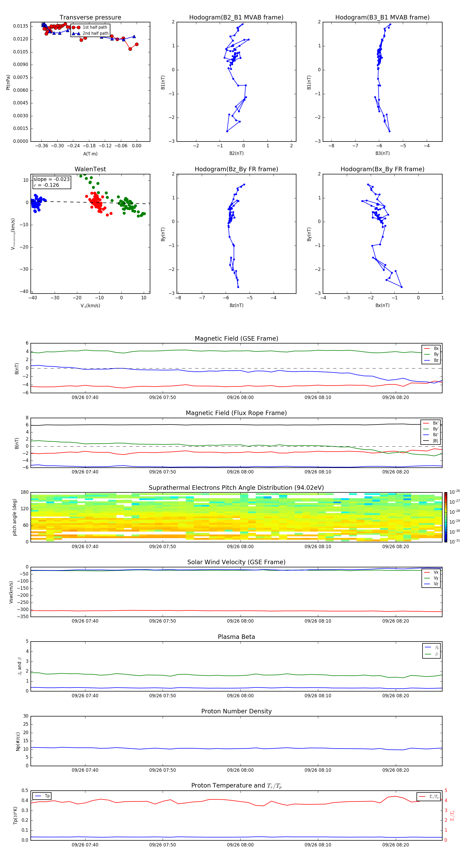Click the βp entry in Plasma Beta legend
Screen dimensions: 473x868
point(431,647)
